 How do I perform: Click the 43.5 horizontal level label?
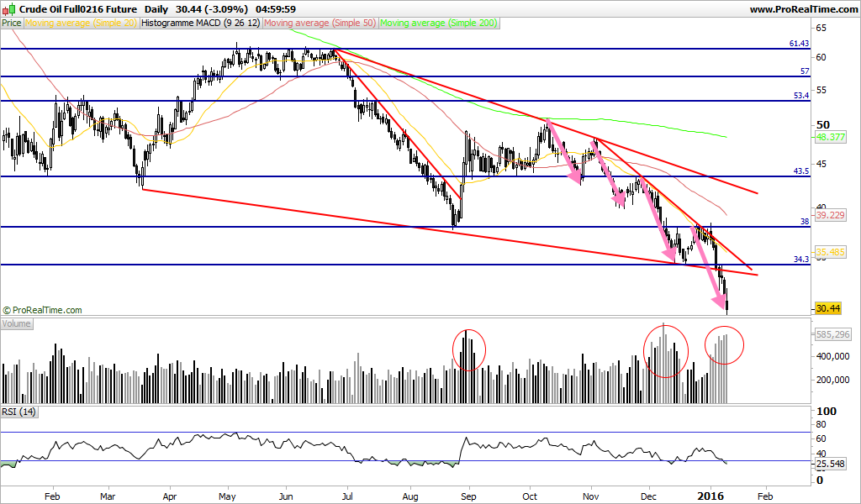(801, 171)
